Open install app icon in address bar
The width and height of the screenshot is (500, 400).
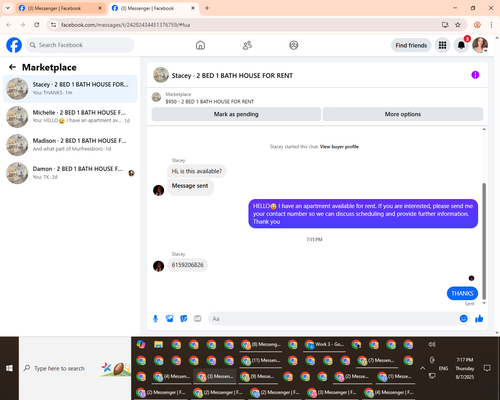[x=445, y=25]
